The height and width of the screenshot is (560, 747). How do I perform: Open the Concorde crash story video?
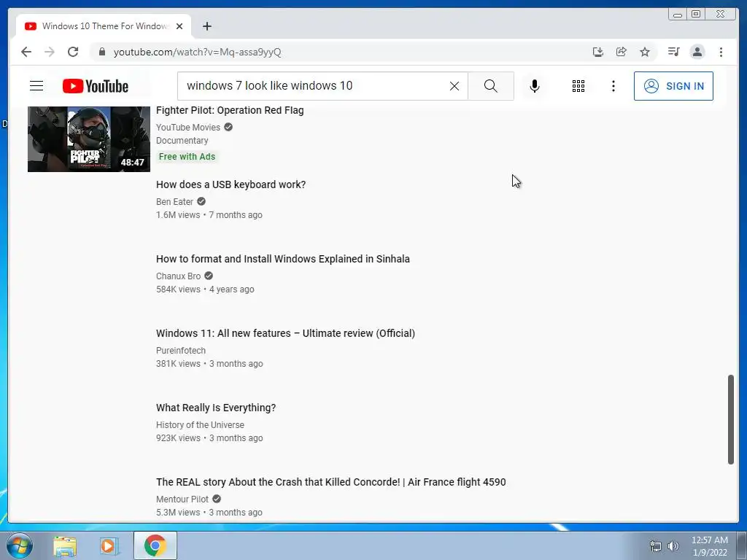330,482
